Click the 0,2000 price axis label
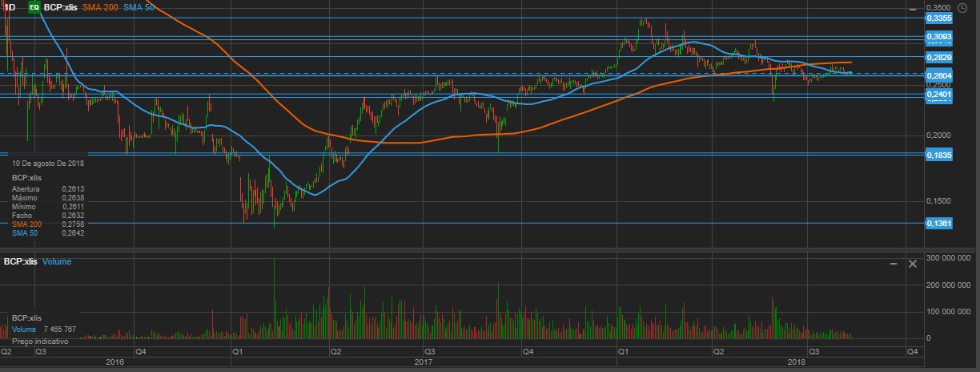980x372 pixels. click(x=938, y=135)
